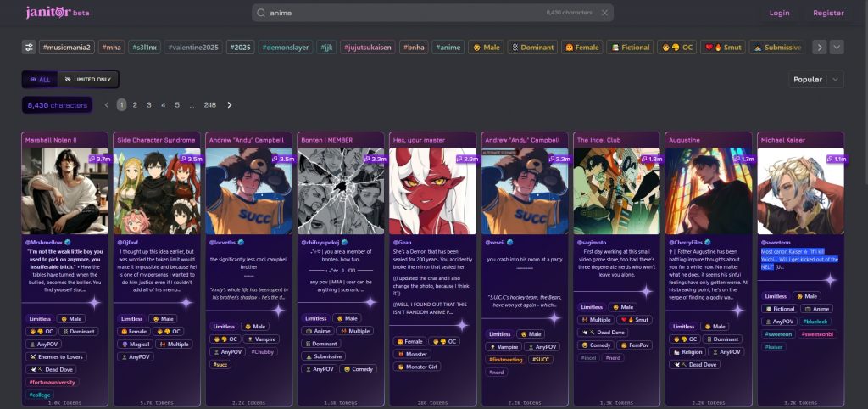
Task: Go to next page with the pagination arrow
Action: (x=230, y=105)
